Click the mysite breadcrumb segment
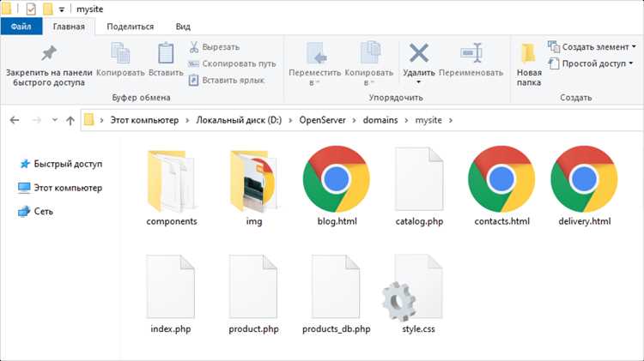Viewport: 644px width, 361px height. tap(428, 120)
